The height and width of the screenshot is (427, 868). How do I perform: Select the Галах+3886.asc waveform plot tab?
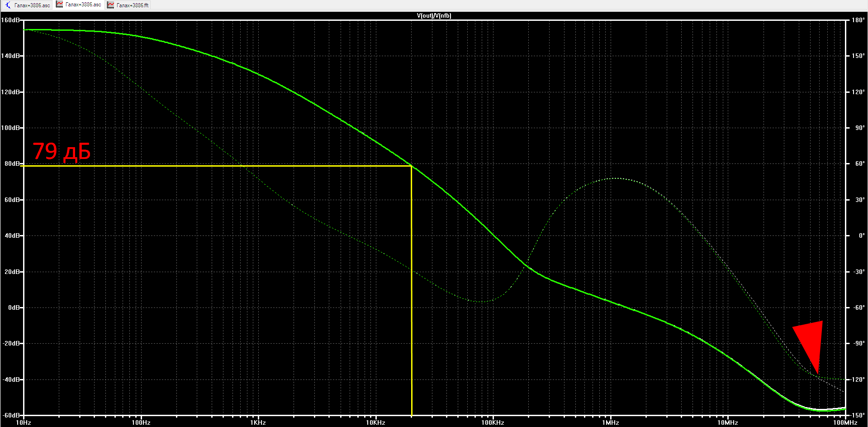coord(79,5)
